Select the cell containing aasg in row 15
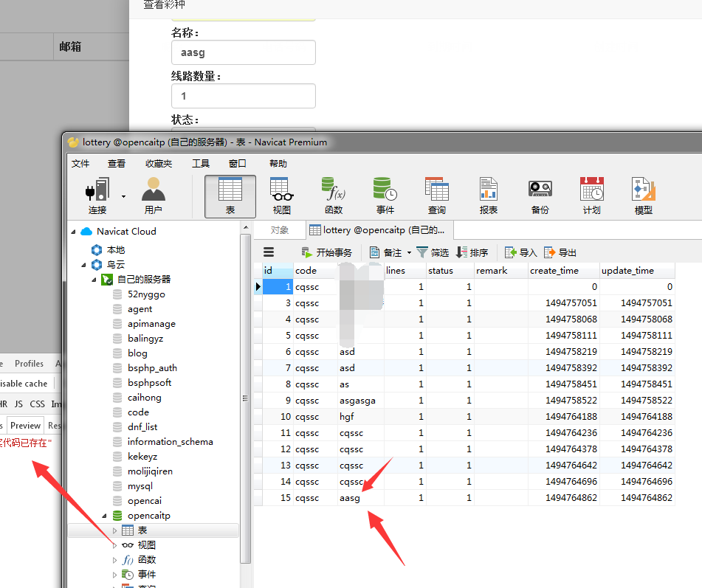702x588 pixels. [x=361, y=497]
